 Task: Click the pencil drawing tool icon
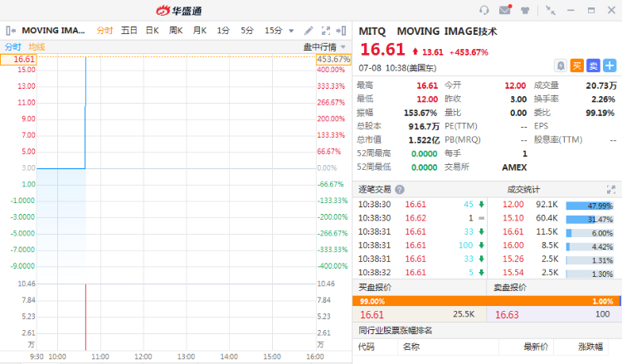tap(309, 31)
